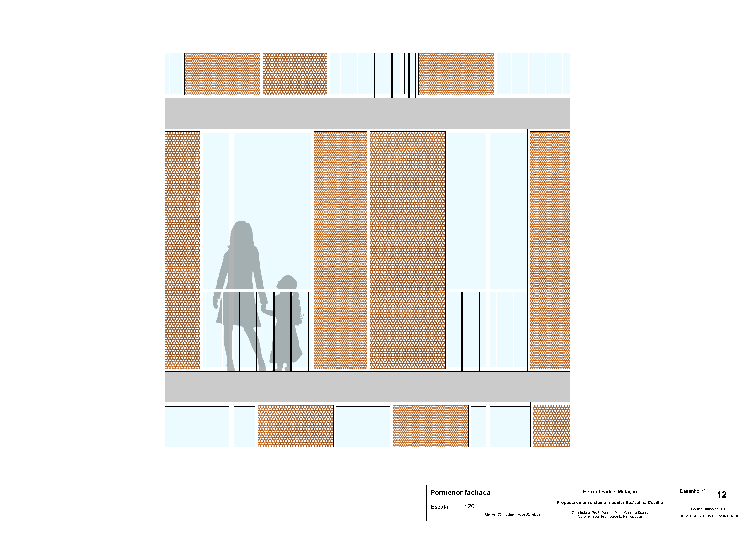Click the widest central perforated orange panel
Viewport: 756px width, 534px height.
(408, 250)
